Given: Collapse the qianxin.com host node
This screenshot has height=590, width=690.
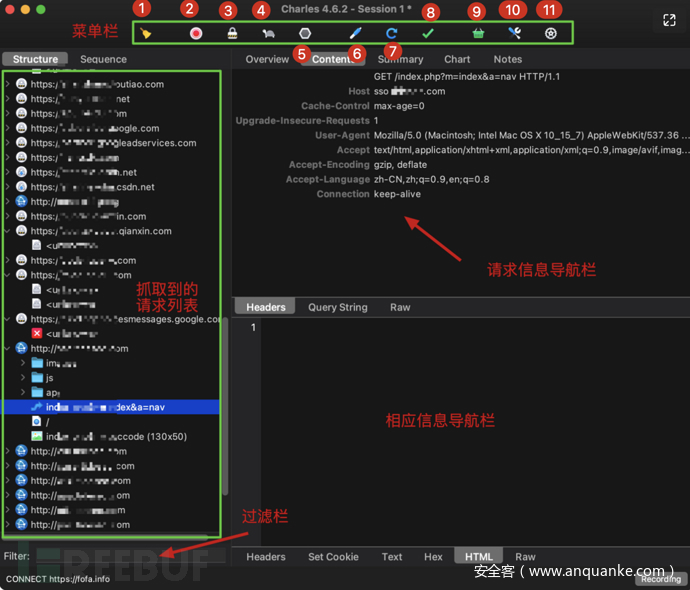Looking at the screenshot, I should click(8, 231).
